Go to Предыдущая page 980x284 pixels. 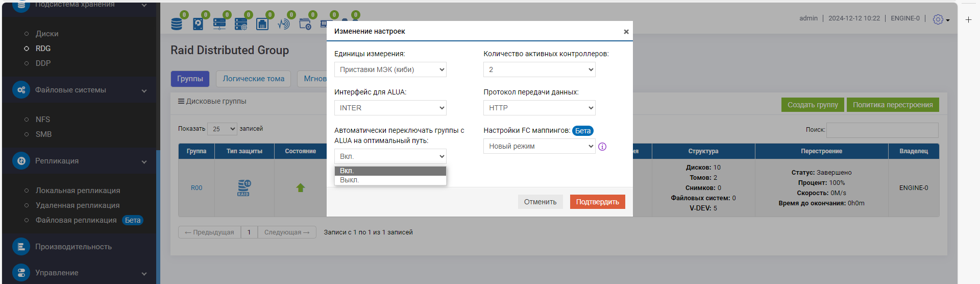(x=209, y=232)
